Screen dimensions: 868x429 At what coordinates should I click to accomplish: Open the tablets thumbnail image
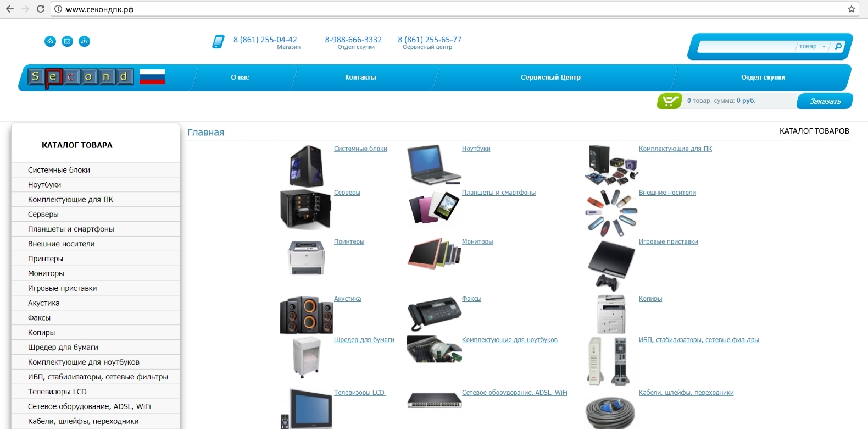pyautogui.click(x=434, y=207)
